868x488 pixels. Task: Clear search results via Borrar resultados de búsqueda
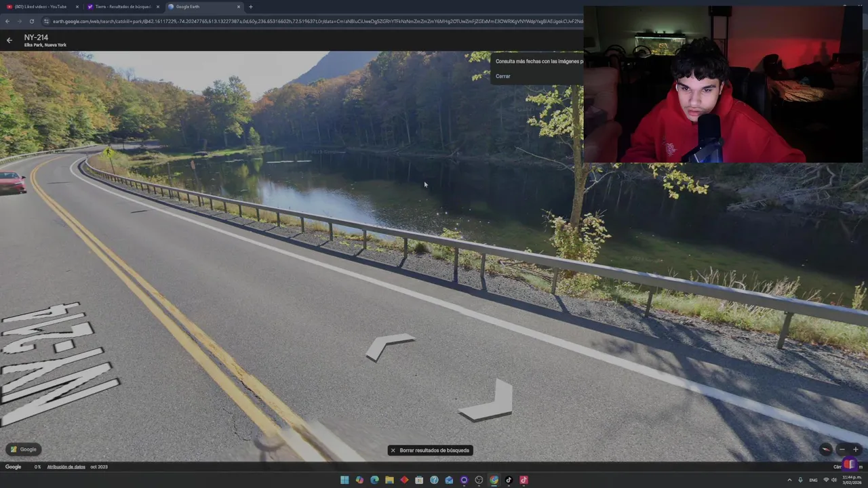(430, 450)
